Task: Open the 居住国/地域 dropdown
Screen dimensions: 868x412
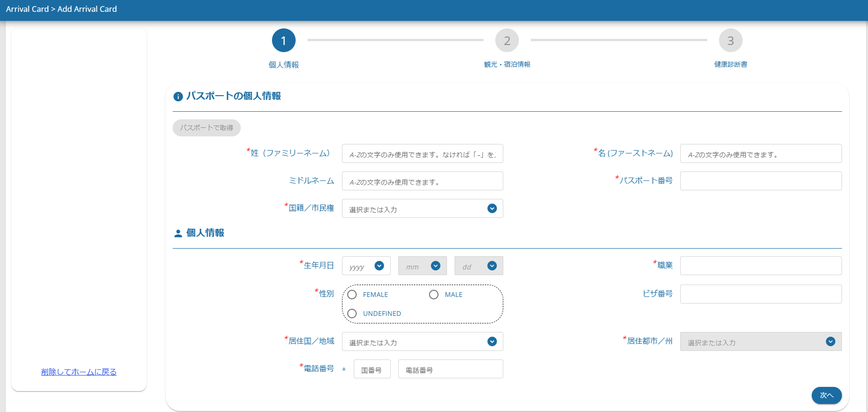Action: (x=422, y=341)
